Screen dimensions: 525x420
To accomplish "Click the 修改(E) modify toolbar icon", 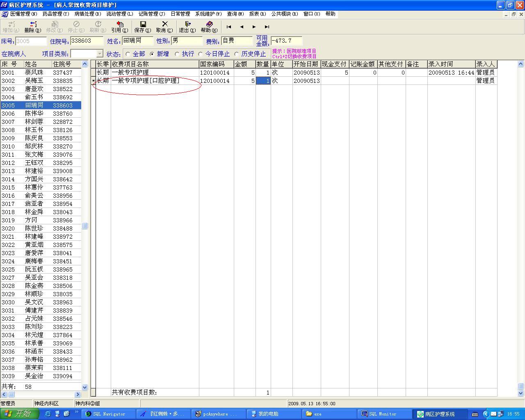I will [x=54, y=27].
